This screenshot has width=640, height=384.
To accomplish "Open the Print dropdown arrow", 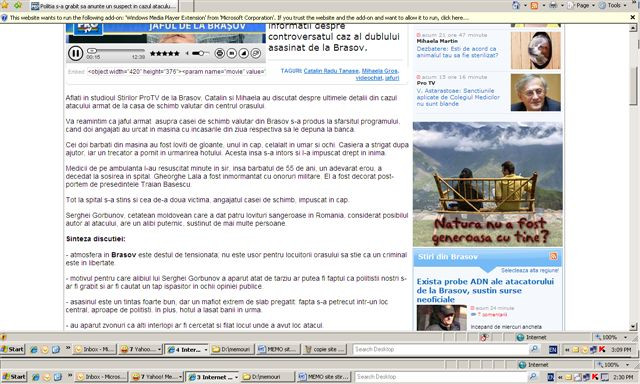I will pos(562,6).
